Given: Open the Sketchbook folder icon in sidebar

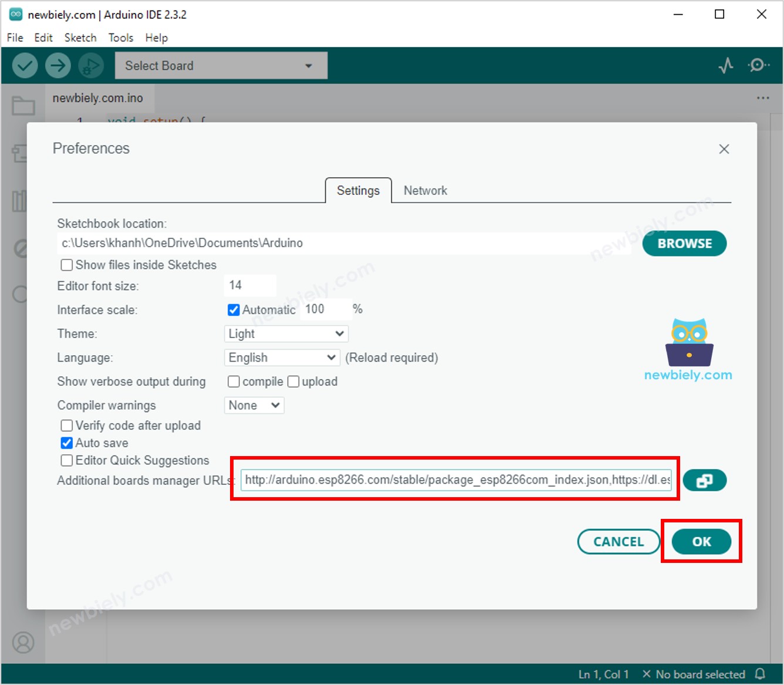Looking at the screenshot, I should 22,106.
